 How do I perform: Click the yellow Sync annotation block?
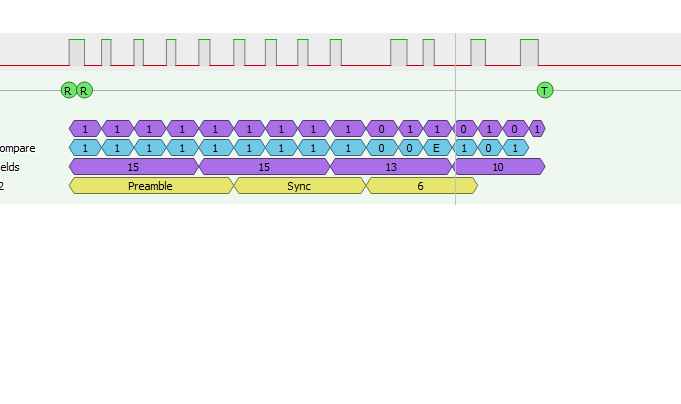pyautogui.click(x=299, y=186)
